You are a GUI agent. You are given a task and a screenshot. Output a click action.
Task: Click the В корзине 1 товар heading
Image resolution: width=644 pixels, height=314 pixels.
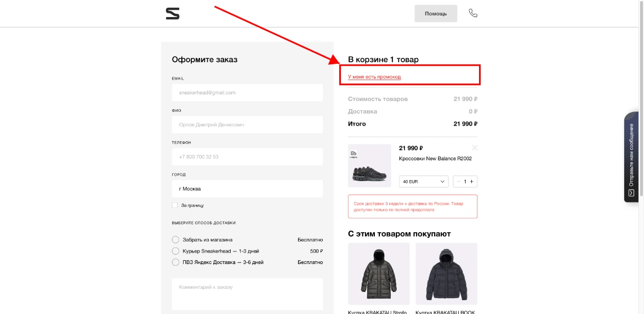click(383, 60)
